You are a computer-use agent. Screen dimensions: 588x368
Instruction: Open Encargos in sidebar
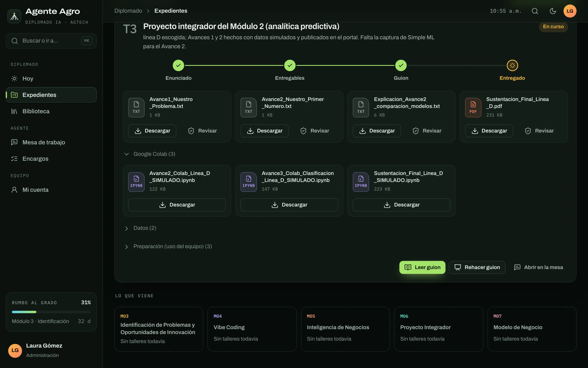pos(51,159)
